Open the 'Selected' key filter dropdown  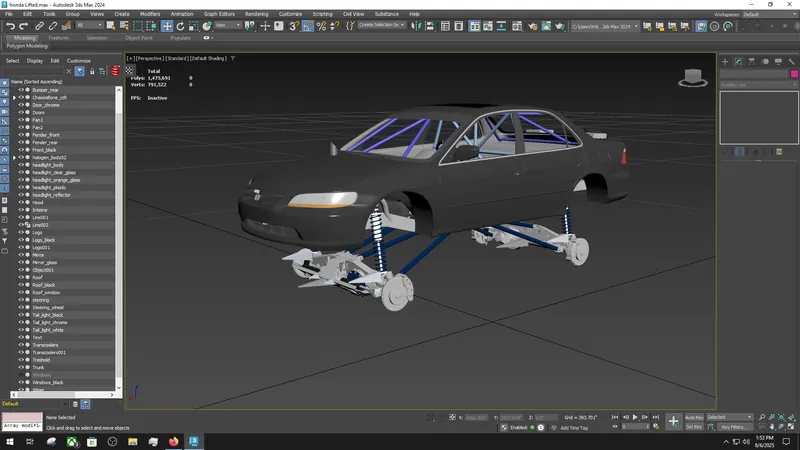pos(730,417)
